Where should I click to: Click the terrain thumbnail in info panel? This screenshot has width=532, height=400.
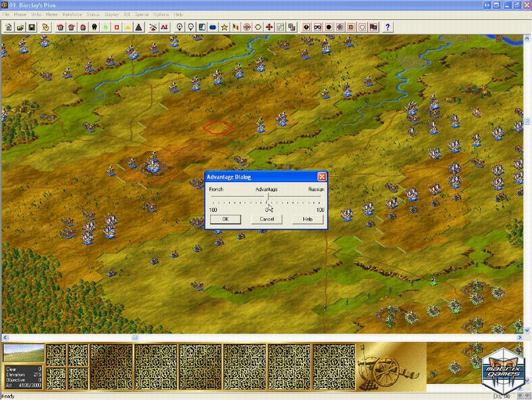coord(23,353)
